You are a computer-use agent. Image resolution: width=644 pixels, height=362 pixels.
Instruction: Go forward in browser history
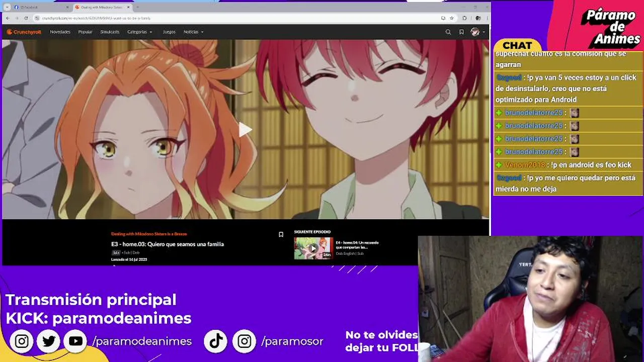17,18
